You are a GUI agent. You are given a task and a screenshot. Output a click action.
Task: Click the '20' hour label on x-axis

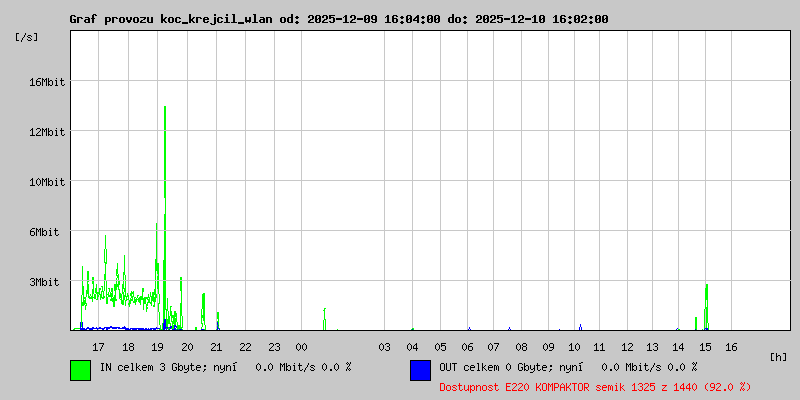pyautogui.click(x=187, y=347)
